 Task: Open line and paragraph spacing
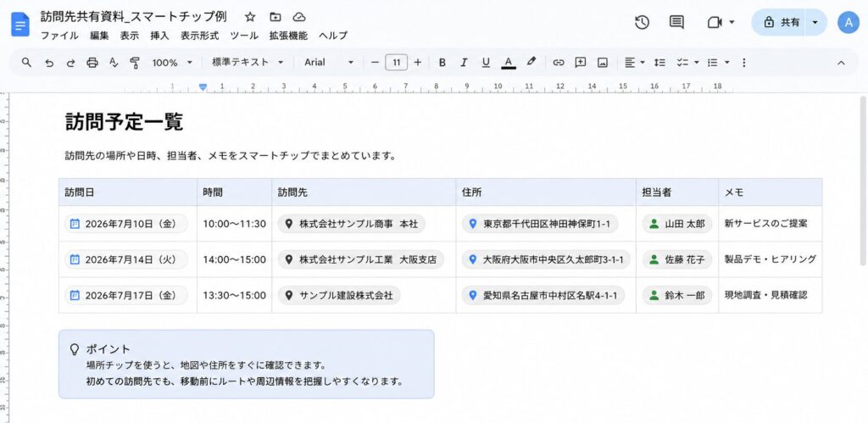click(x=659, y=63)
